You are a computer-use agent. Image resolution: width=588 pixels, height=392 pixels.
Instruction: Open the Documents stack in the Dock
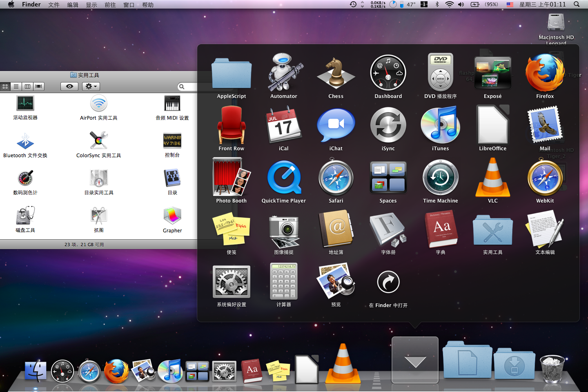coord(467,359)
